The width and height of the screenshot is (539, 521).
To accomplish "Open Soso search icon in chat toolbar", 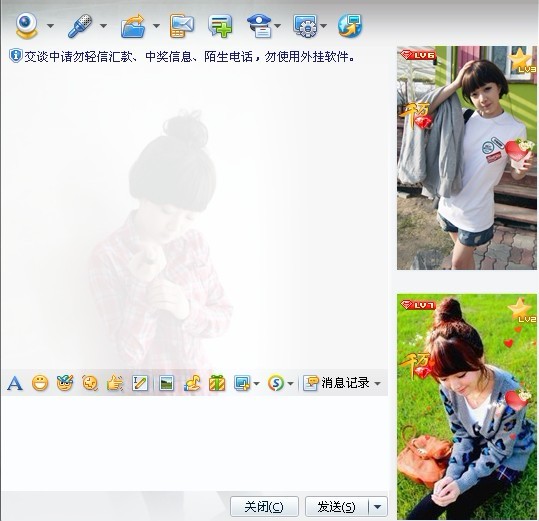I will point(276,383).
